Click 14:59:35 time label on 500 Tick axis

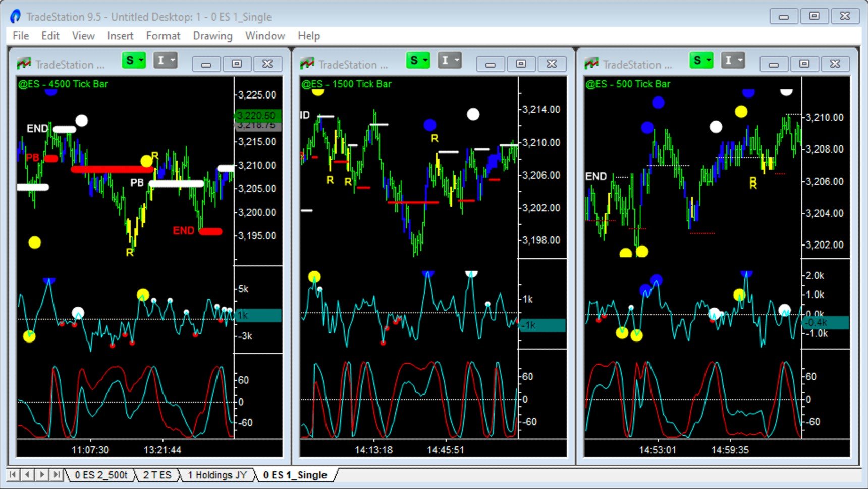tap(730, 450)
